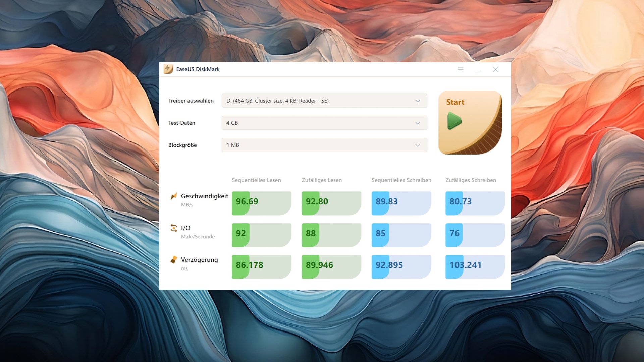The image size is (644, 362).
Task: Click the green Start play button
Action: (x=455, y=121)
